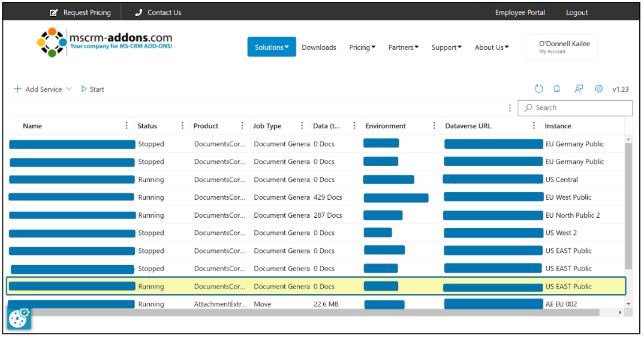Open the Employee Portal link
644x337 pixels.
coord(520,13)
